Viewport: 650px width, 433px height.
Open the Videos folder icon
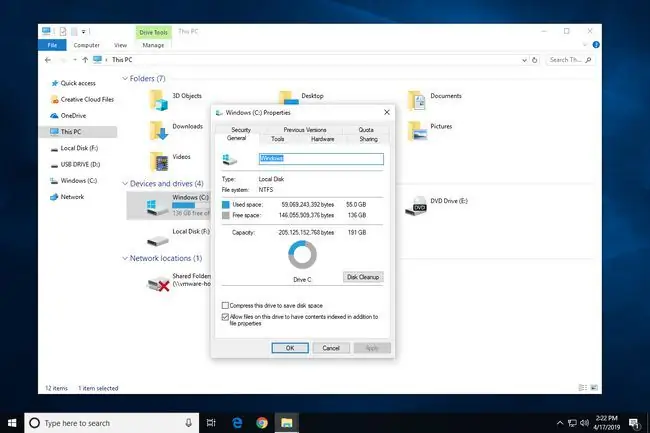158,161
